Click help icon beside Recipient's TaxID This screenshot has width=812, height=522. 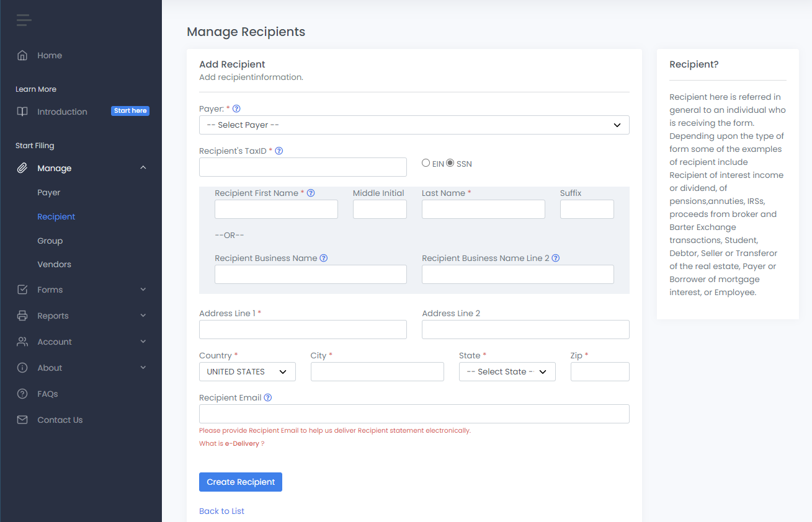tap(279, 151)
